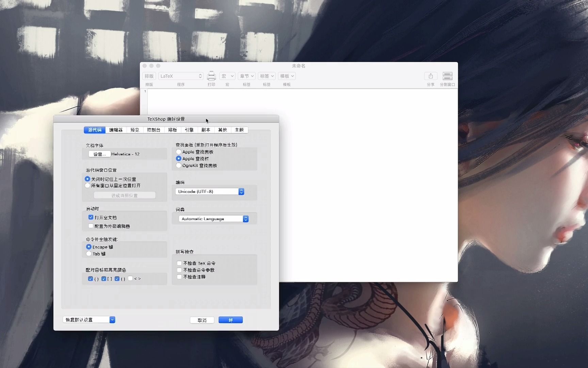Select the Tab 键 radio option

pos(89,254)
